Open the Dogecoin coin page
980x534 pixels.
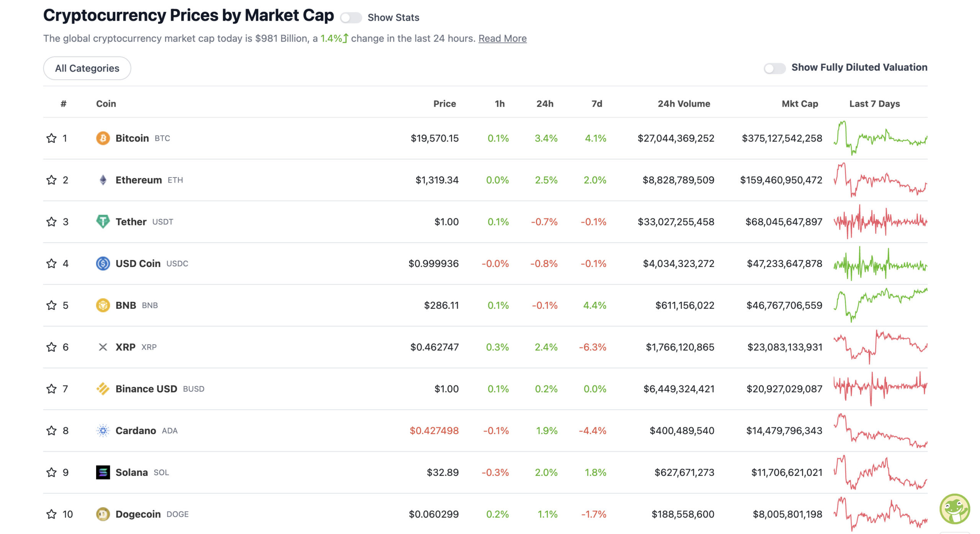(x=138, y=514)
